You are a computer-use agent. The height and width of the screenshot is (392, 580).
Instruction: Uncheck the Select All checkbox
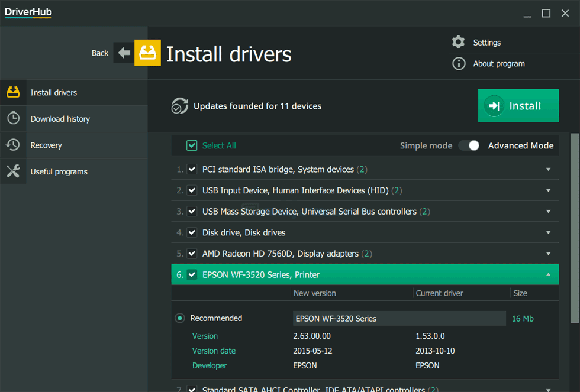point(192,145)
